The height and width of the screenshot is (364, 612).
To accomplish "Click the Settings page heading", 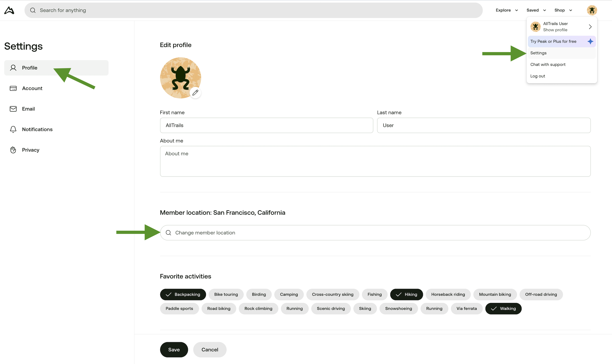I will pos(23,46).
